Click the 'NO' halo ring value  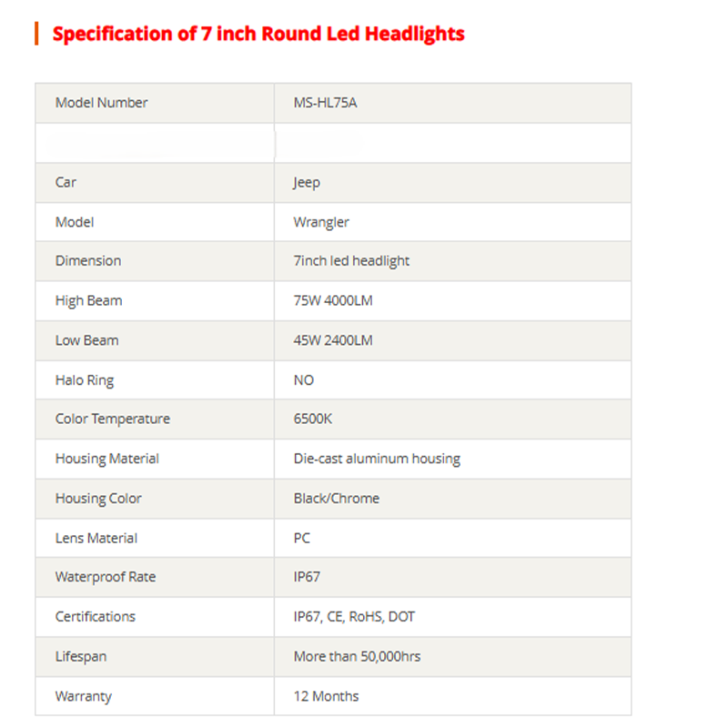coord(304,380)
